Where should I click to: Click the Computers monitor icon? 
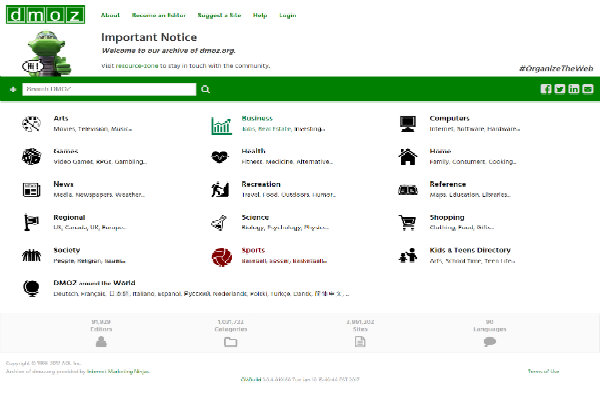(408, 124)
